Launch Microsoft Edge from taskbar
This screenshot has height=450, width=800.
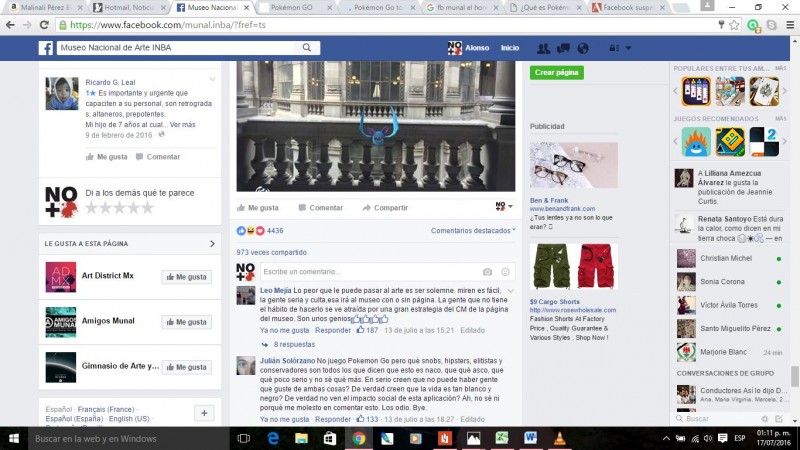coord(273,438)
